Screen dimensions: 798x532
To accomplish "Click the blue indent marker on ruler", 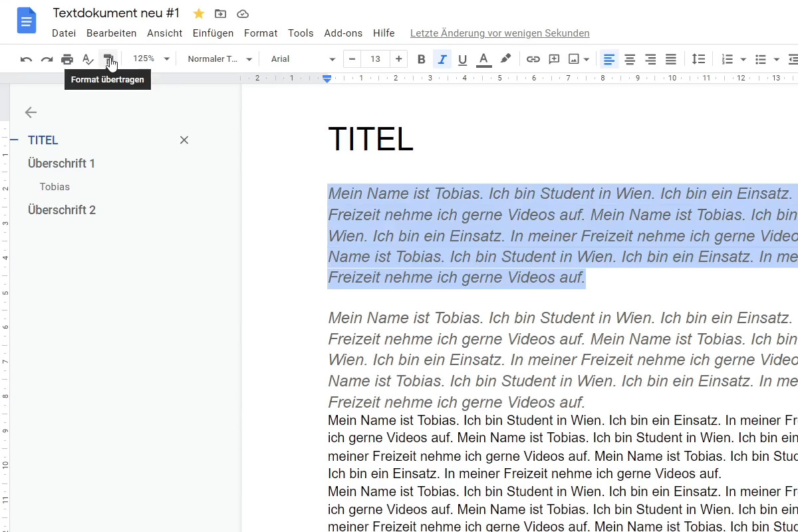I will pyautogui.click(x=327, y=78).
